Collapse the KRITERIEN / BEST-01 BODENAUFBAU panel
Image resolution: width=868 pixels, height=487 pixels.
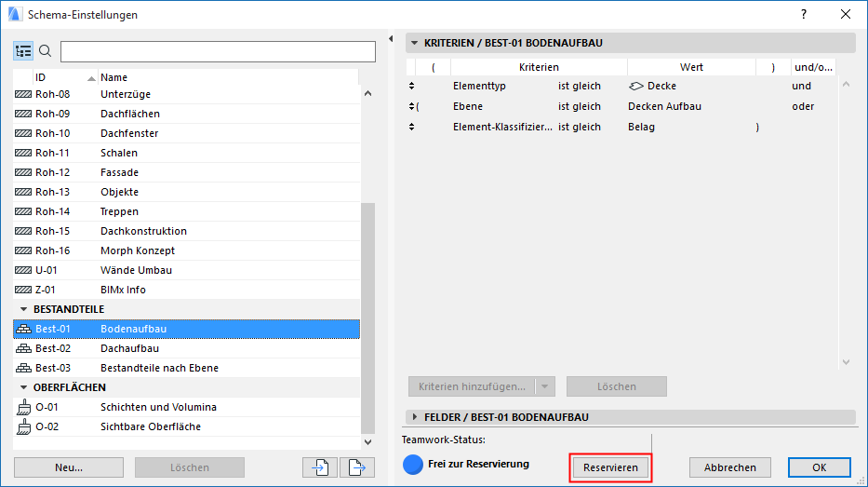click(x=414, y=43)
